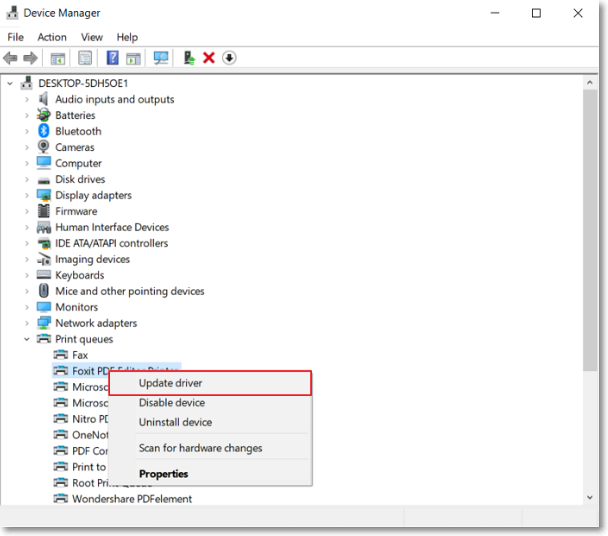Choose Update driver from context menu
Image resolution: width=608 pixels, height=536 pixels.
click(210, 383)
